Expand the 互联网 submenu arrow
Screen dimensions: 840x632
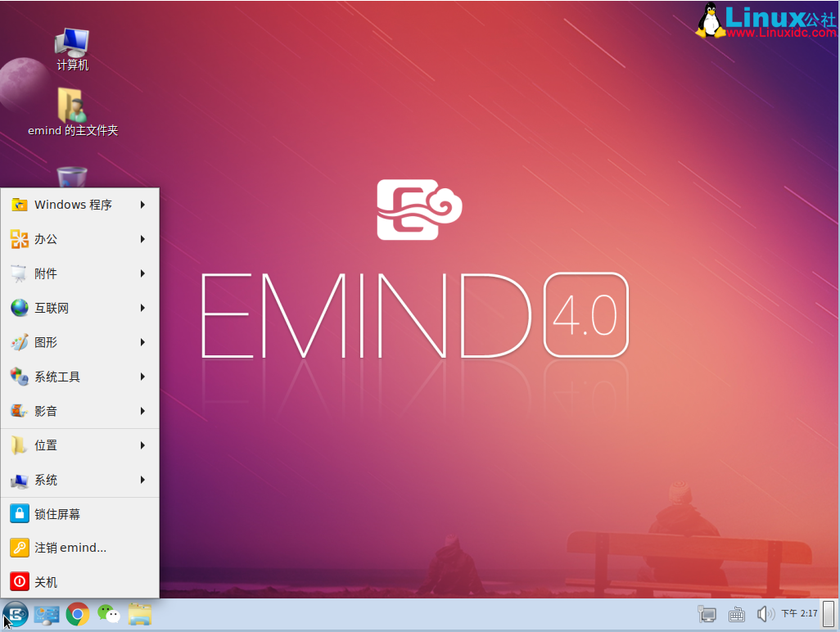(142, 308)
